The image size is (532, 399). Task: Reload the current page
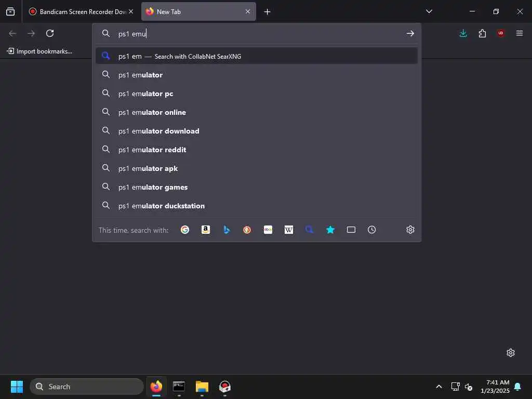[x=50, y=33]
